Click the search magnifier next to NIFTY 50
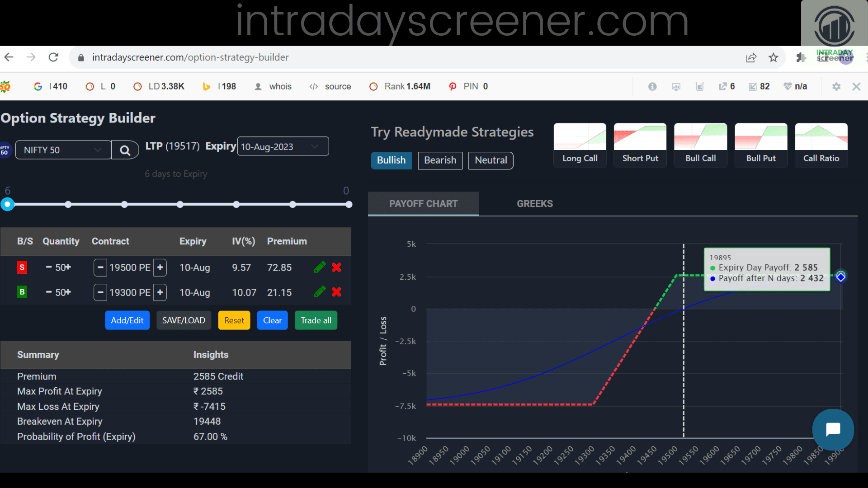Image resolution: width=868 pixels, height=488 pixels. pyautogui.click(x=125, y=150)
